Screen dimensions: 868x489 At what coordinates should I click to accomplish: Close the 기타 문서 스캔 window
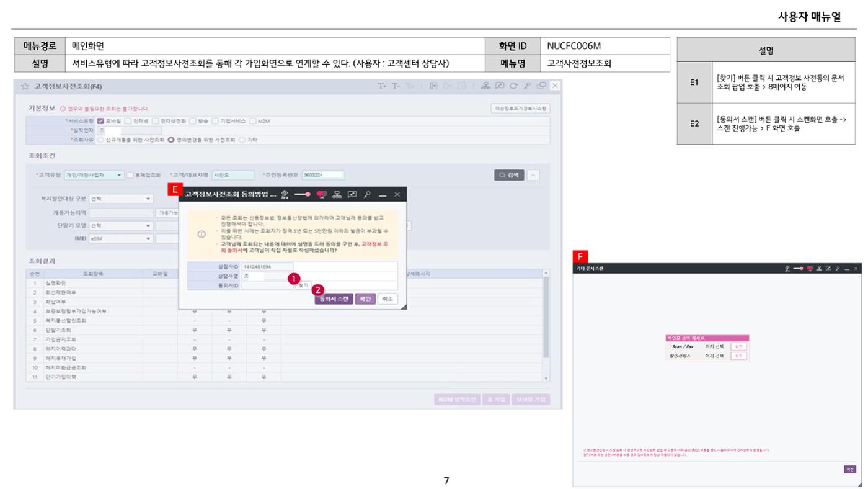856,268
